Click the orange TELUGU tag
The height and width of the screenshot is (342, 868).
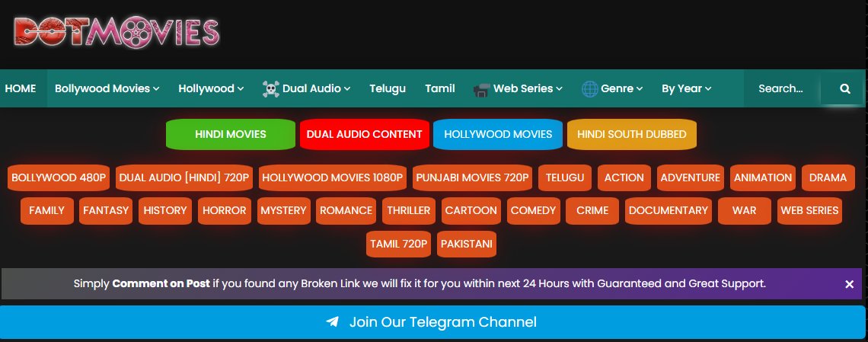coord(565,177)
